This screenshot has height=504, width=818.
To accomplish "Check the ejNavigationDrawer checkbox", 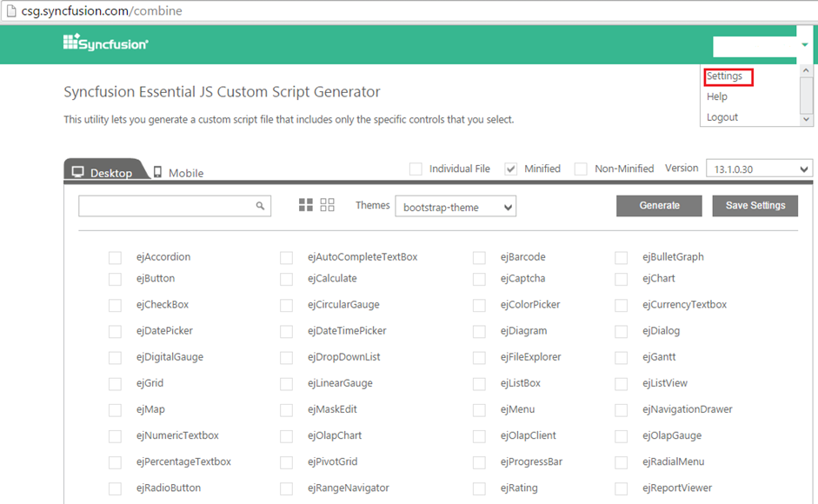I will tap(621, 410).
